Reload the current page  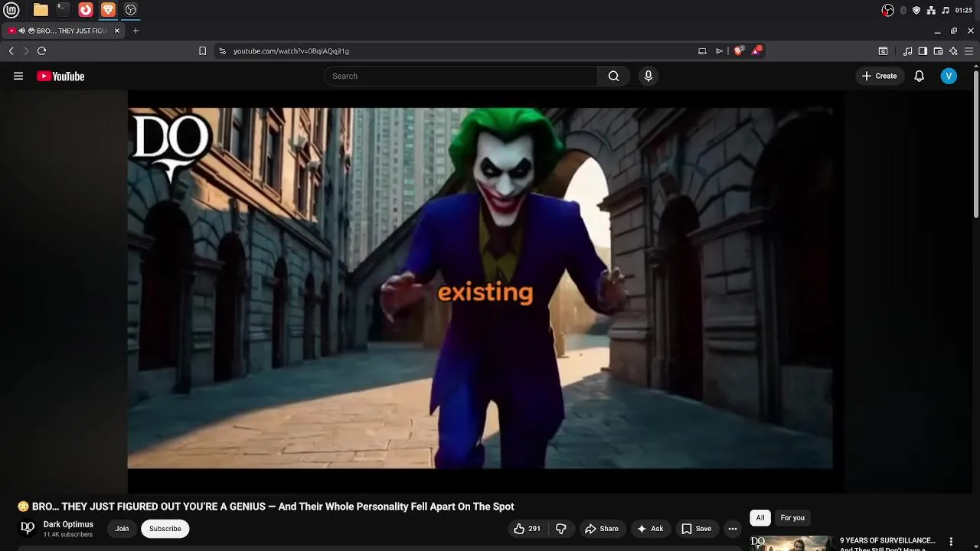click(41, 51)
